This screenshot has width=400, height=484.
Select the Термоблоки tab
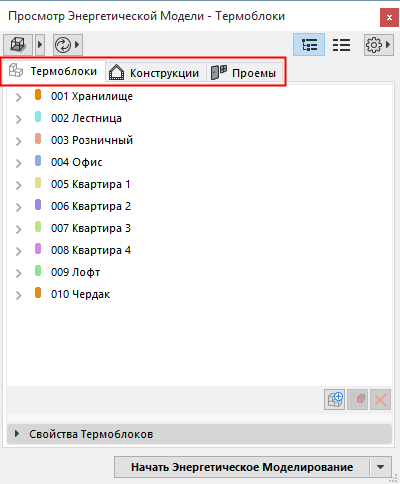(53, 71)
